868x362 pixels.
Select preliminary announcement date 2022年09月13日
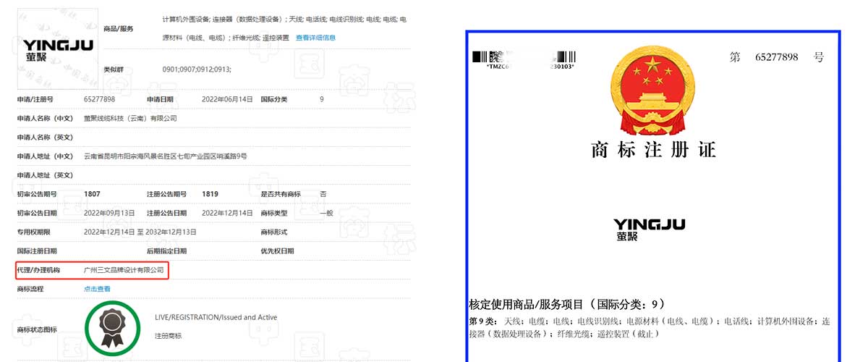point(110,213)
